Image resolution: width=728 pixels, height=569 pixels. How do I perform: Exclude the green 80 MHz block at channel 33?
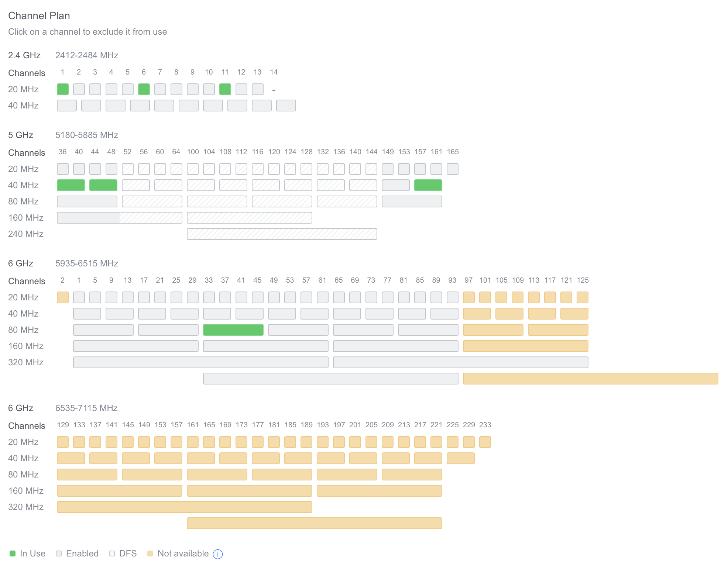coord(233,330)
